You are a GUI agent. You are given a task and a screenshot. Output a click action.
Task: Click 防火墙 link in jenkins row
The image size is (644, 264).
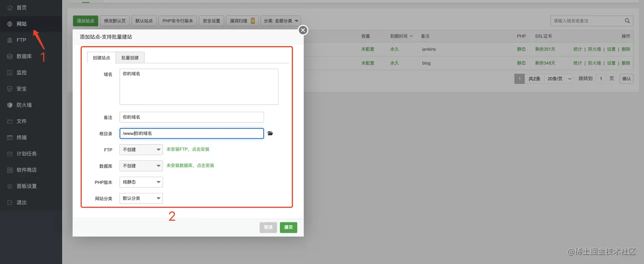(x=595, y=49)
